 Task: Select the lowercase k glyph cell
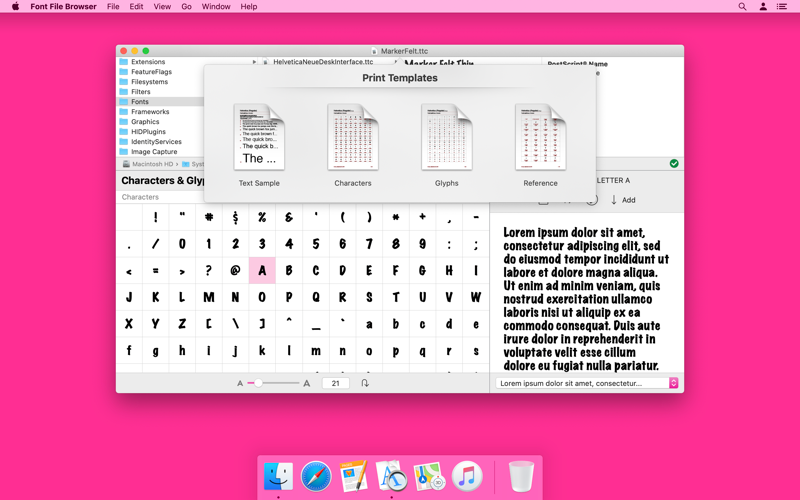tap(262, 351)
